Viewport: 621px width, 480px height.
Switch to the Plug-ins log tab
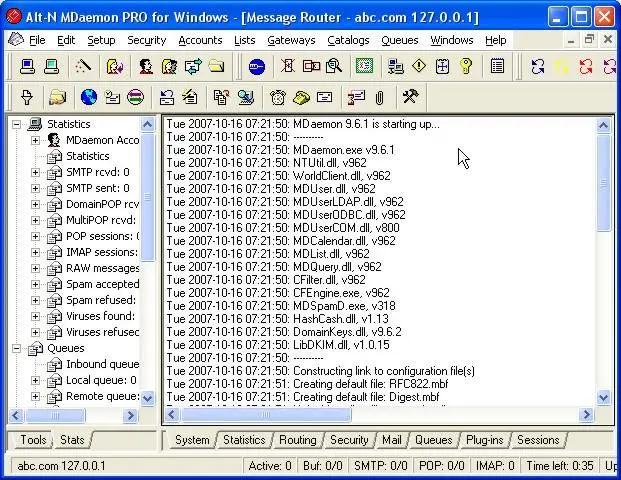pos(484,440)
